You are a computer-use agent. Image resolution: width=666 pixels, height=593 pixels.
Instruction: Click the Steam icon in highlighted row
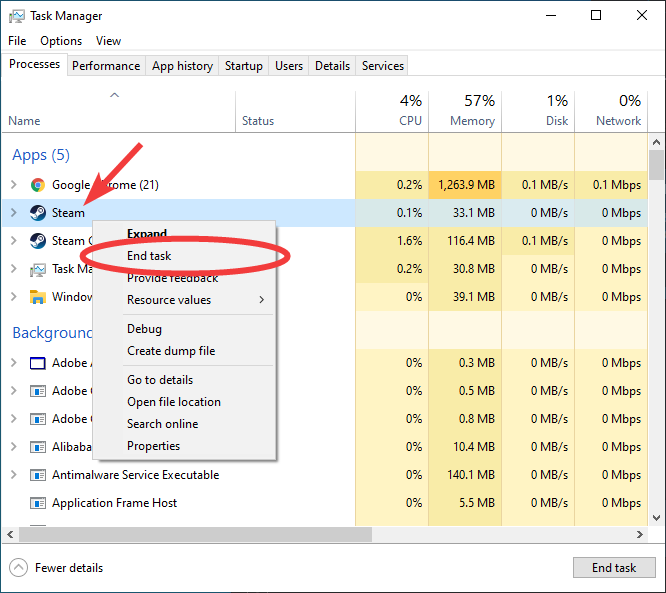38,213
